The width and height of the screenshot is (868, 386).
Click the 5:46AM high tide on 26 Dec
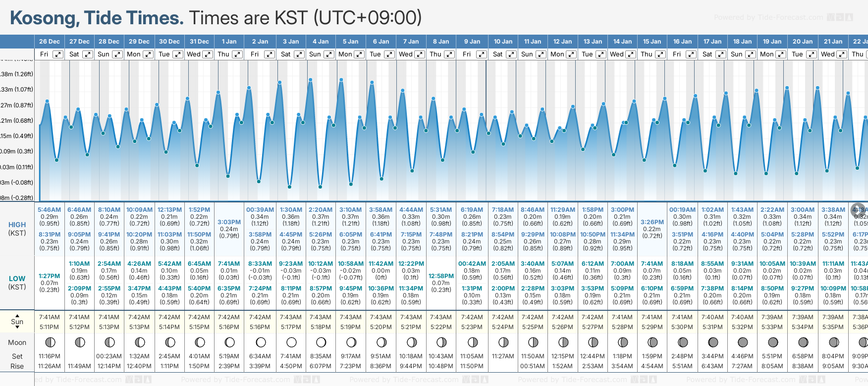(50, 210)
